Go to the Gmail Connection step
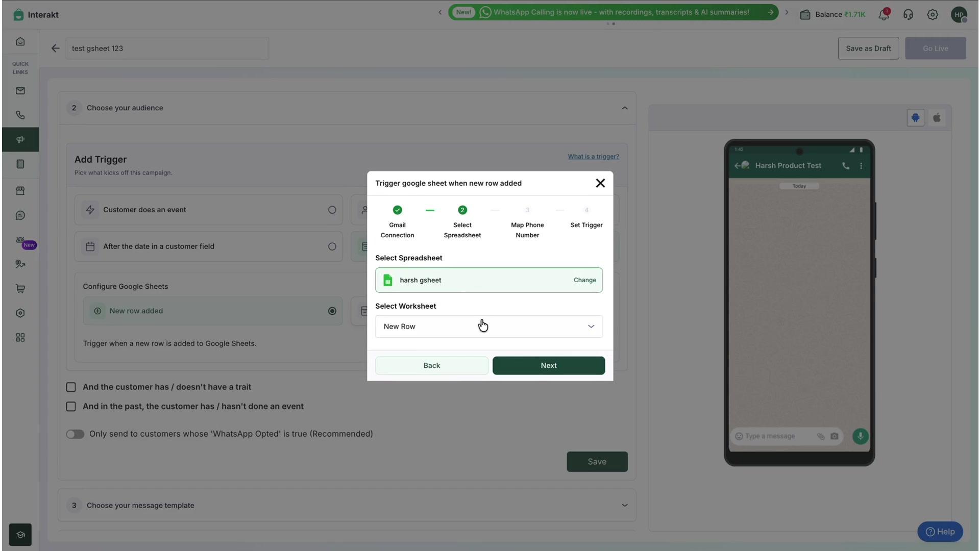 [x=397, y=222]
